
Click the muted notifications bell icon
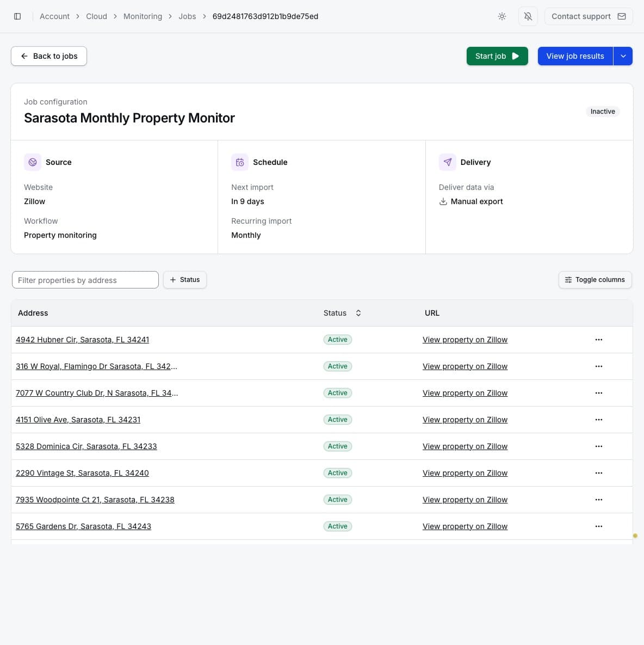pos(528,16)
